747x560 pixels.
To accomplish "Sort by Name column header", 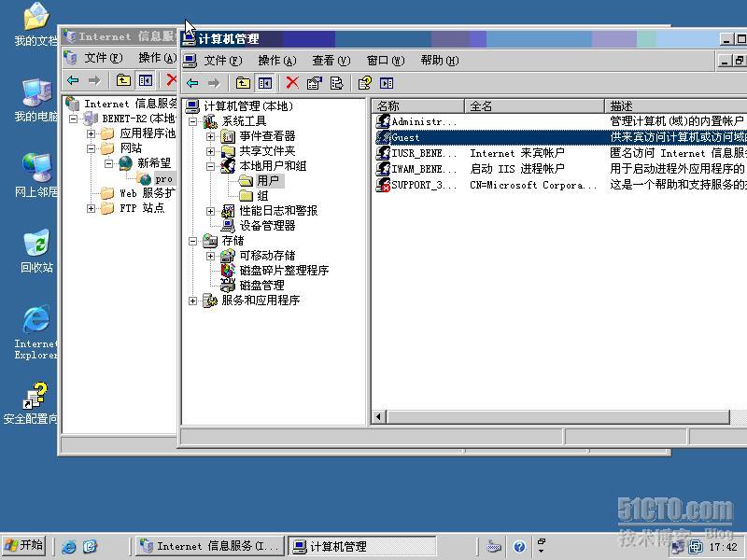I will (x=417, y=105).
